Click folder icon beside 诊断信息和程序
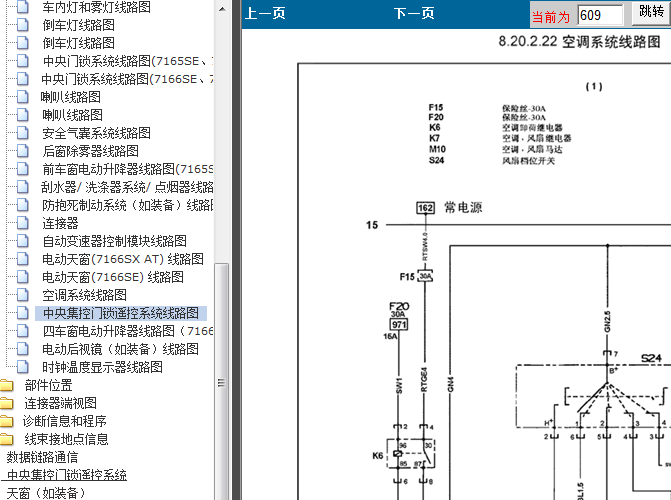The width and height of the screenshot is (671, 500). (x=6, y=421)
